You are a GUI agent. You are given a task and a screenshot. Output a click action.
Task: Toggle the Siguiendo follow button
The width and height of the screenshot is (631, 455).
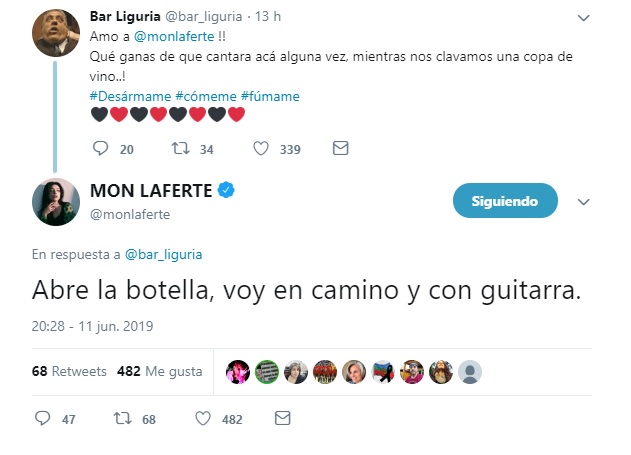(505, 201)
